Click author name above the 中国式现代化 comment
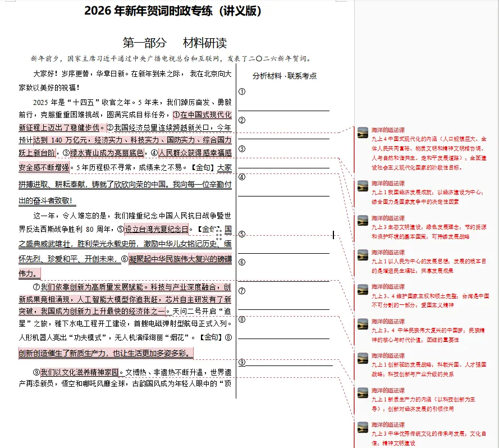This screenshot has width=499, height=448. coord(388,130)
